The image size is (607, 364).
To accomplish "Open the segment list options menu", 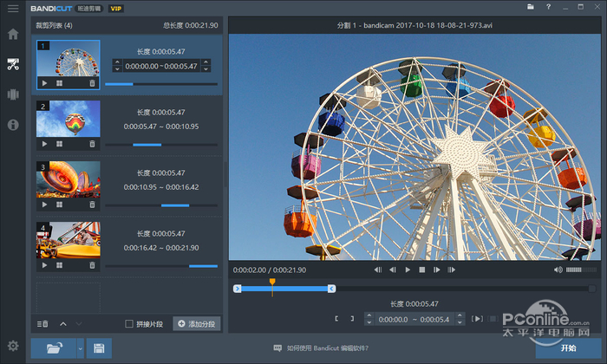I will [x=42, y=324].
